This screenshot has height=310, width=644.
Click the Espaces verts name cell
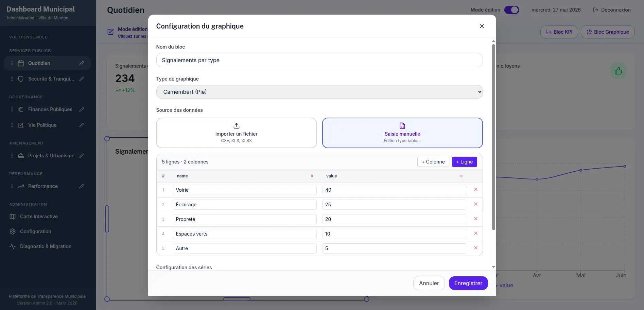click(x=245, y=234)
